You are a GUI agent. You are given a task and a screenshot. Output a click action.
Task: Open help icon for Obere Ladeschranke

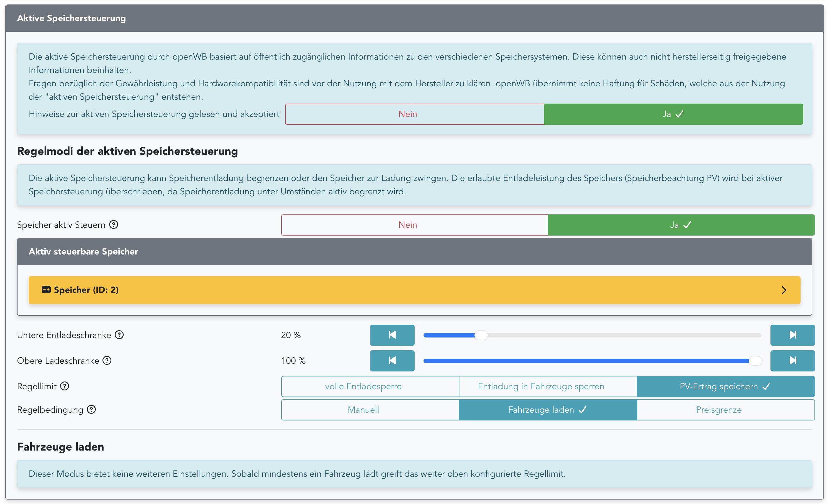tap(107, 361)
